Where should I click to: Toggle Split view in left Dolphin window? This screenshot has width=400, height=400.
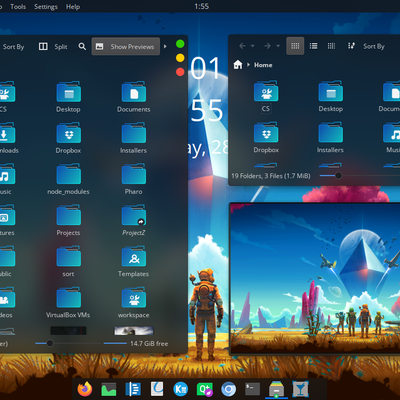pos(53,46)
